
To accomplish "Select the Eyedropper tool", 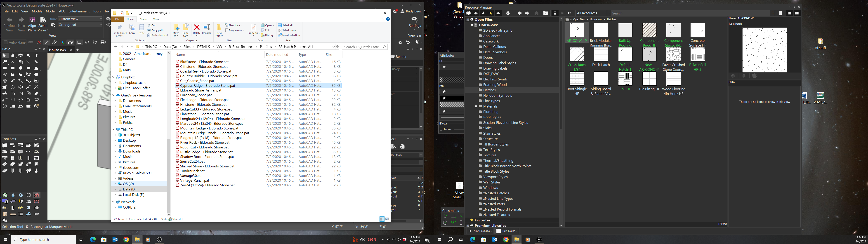I will 13,81.
